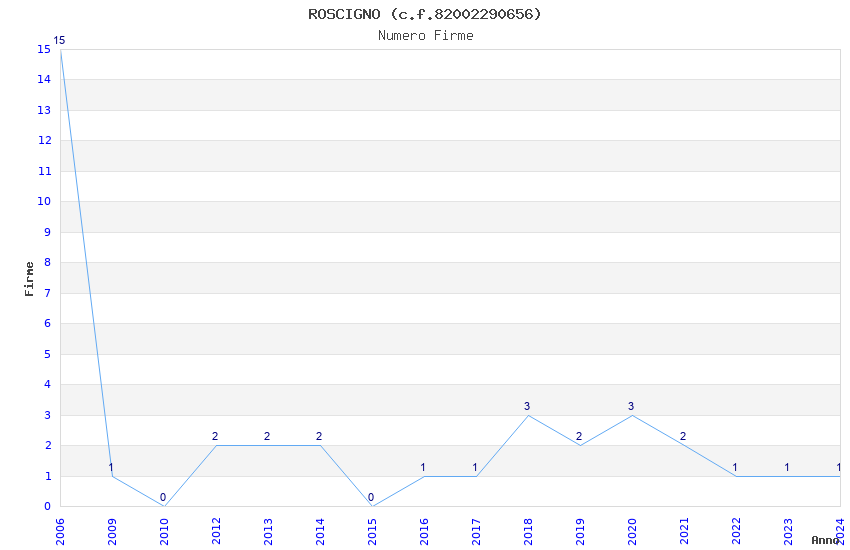The image size is (850, 550).
Task: Select data value 2 above year 2012 point
Action: (x=215, y=436)
